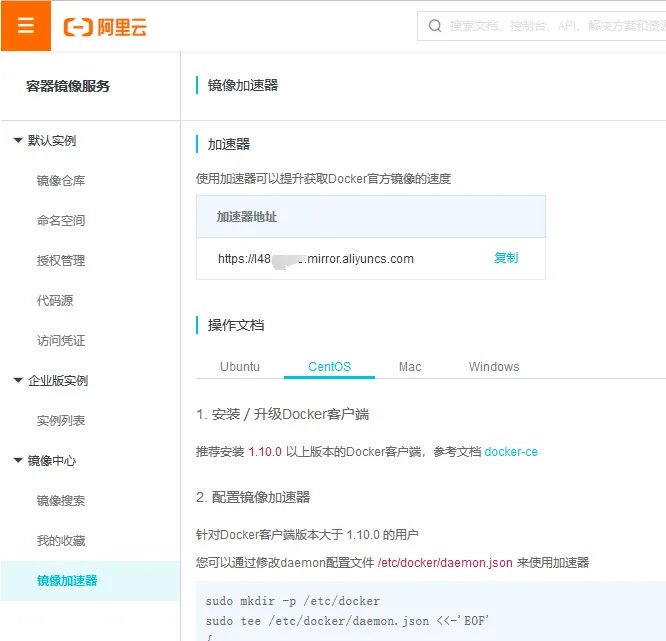Screen dimensions: 666x641
Task: Click the 'sudo tee /etc/docker/daemon.json' code line
Action: (x=347, y=621)
